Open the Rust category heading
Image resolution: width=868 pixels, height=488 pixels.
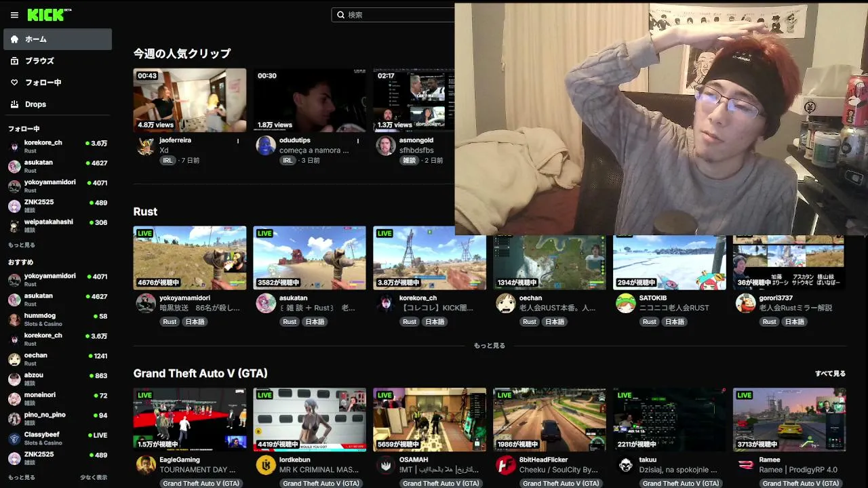point(145,211)
